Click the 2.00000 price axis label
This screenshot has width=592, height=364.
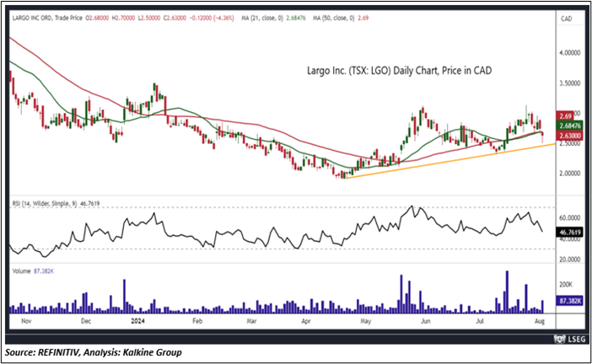coord(570,174)
